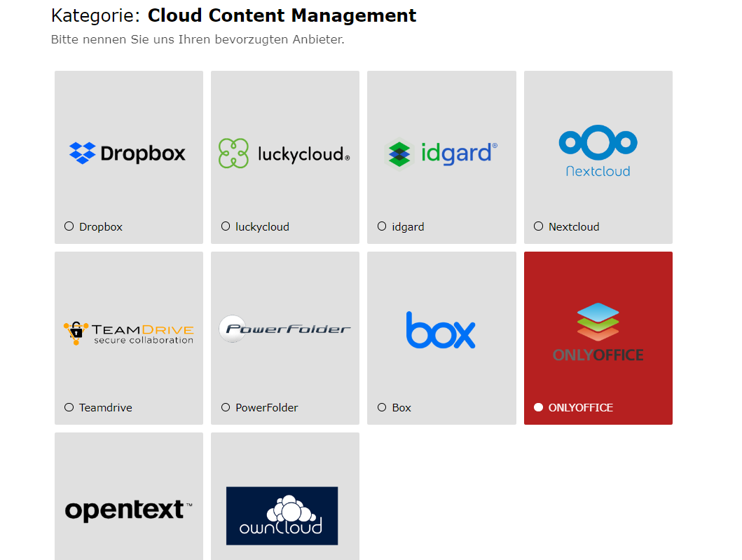Select the idgard radio button

click(382, 226)
